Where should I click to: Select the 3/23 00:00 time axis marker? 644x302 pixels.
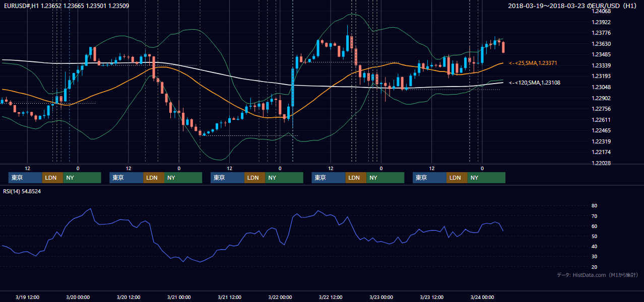coord(381,297)
